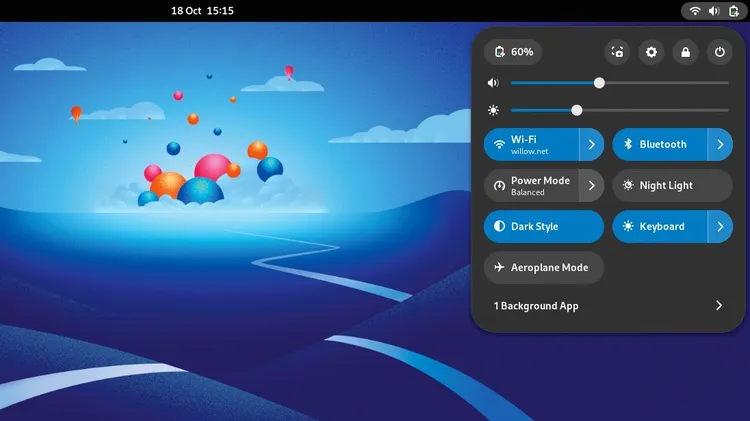Adjust the screen brightness slider
Image resolution: width=750 pixels, height=421 pixels.
click(x=619, y=111)
